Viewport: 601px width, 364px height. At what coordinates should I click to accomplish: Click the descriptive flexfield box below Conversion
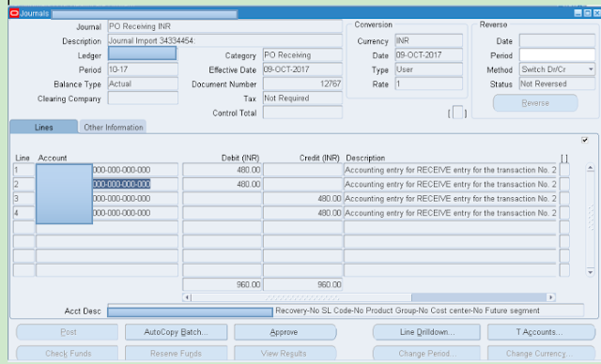point(457,113)
